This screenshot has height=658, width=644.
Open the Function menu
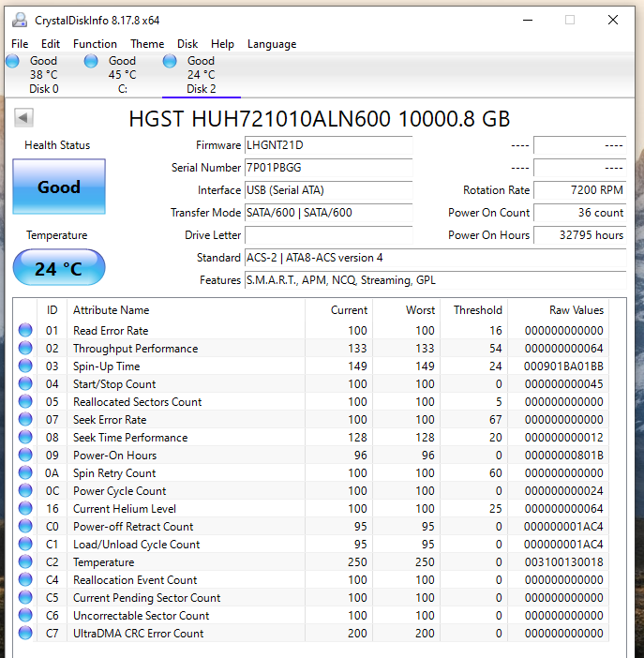point(95,44)
